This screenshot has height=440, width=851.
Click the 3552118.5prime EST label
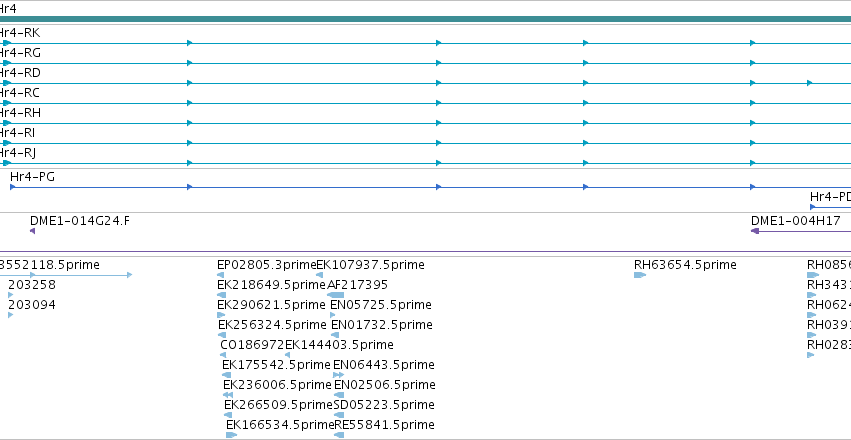click(50, 265)
